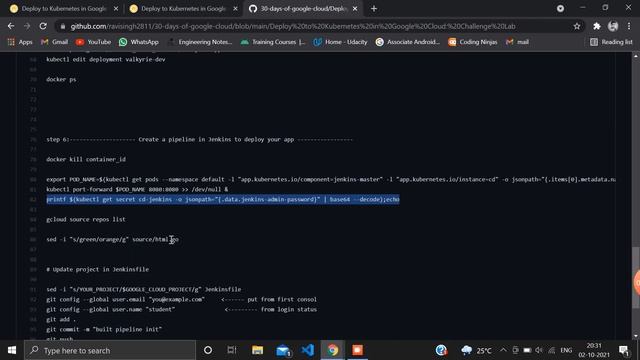640x360 pixels.
Task: Click the scrollbar up arrow
Action: click(x=636, y=56)
